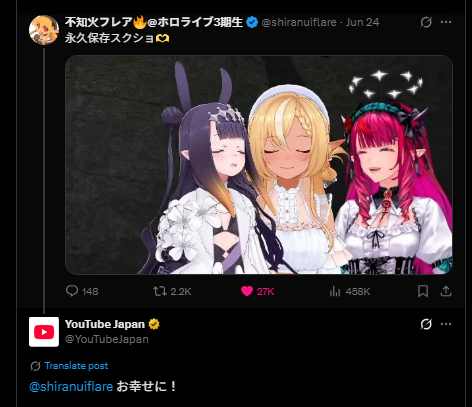Click the Grok icon on shiranuiflare's tweet
Image resolution: width=472 pixels, height=407 pixels.
[426, 22]
